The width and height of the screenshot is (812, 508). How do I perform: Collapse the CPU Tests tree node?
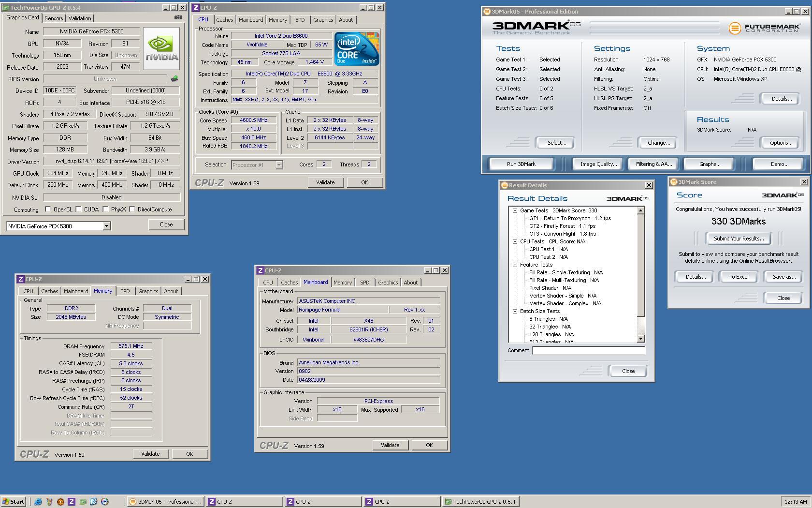(515, 241)
